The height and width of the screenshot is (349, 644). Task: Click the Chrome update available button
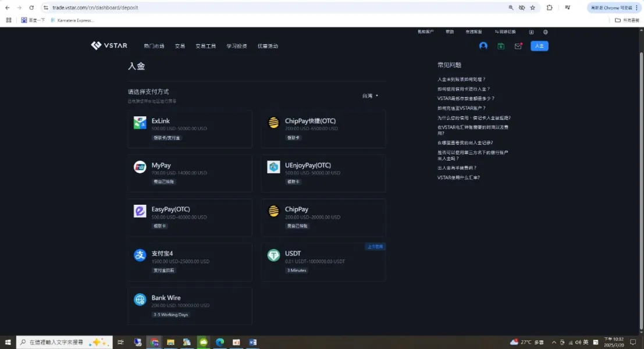614,8
